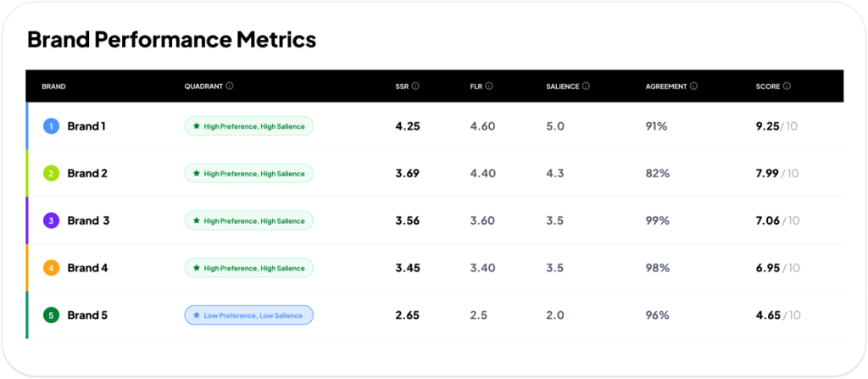Click the blue number 1 badge
868x379 pixels.
(52, 126)
